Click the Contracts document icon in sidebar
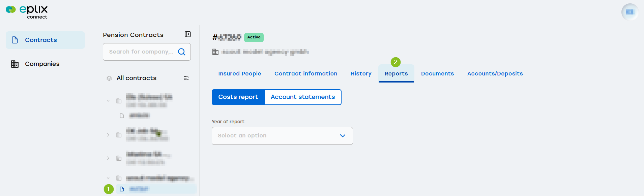Screen dimensions: 644x196 tap(15, 40)
